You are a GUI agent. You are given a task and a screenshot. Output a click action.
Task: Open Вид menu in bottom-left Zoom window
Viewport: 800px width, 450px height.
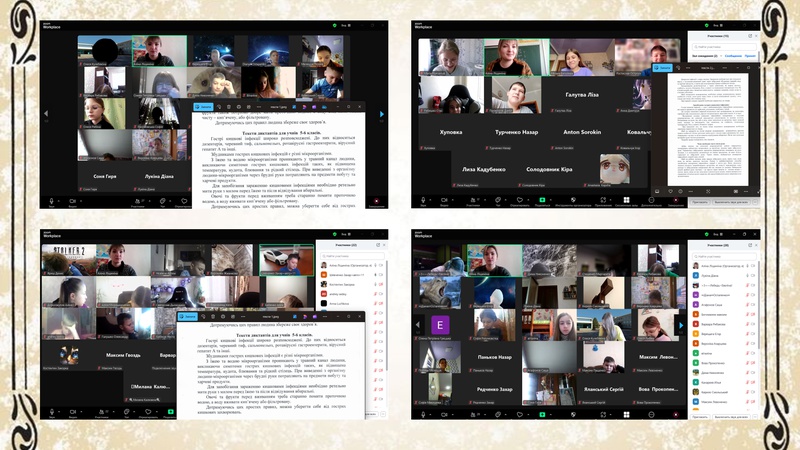click(x=345, y=234)
